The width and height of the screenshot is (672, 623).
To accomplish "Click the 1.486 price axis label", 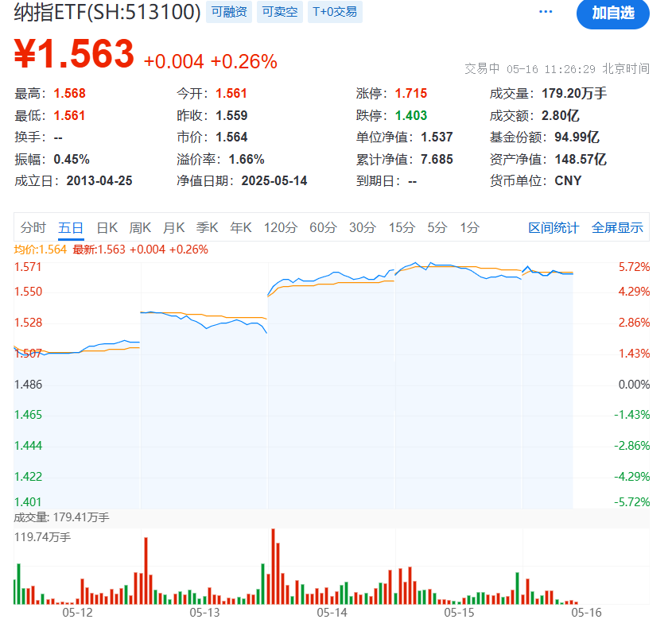I will click(x=29, y=385).
